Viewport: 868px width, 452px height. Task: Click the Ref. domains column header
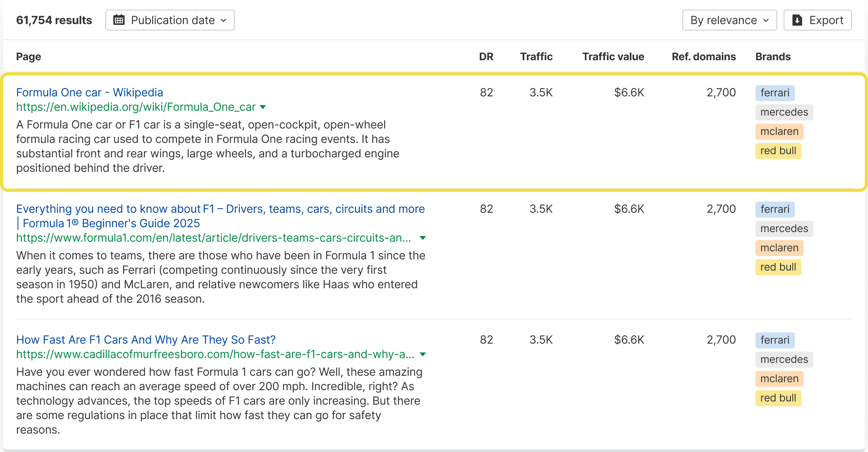(x=704, y=57)
